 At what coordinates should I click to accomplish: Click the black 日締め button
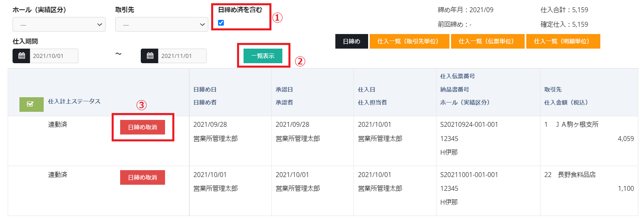click(x=352, y=41)
